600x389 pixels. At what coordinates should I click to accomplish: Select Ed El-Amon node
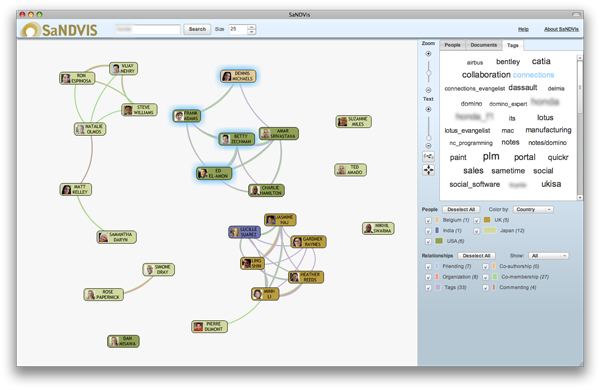(214, 173)
